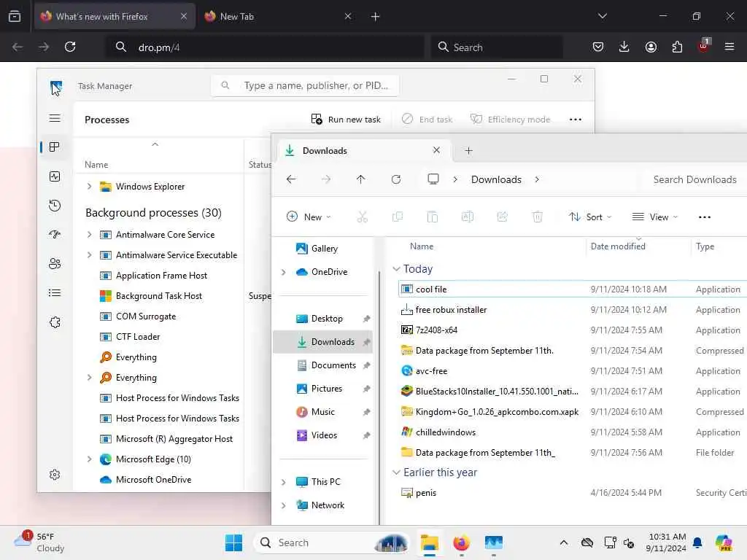Viewport: 747px width, 560px height.
Task: Open Firefox downloads panel
Action: pos(624,47)
